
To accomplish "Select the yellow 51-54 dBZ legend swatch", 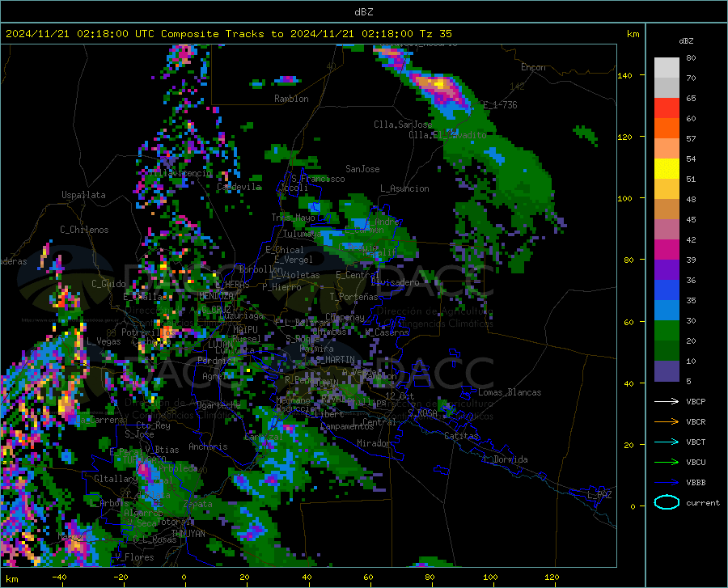I will click(667, 169).
